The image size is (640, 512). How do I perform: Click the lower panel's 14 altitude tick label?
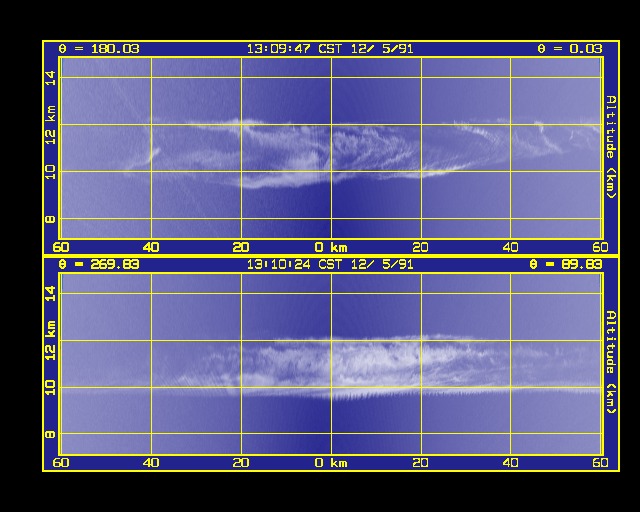pos(50,294)
